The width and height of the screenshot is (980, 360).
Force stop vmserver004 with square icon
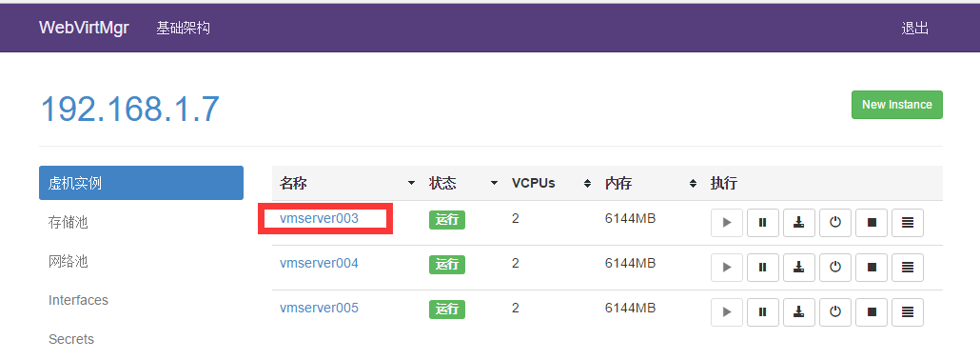[x=872, y=268]
